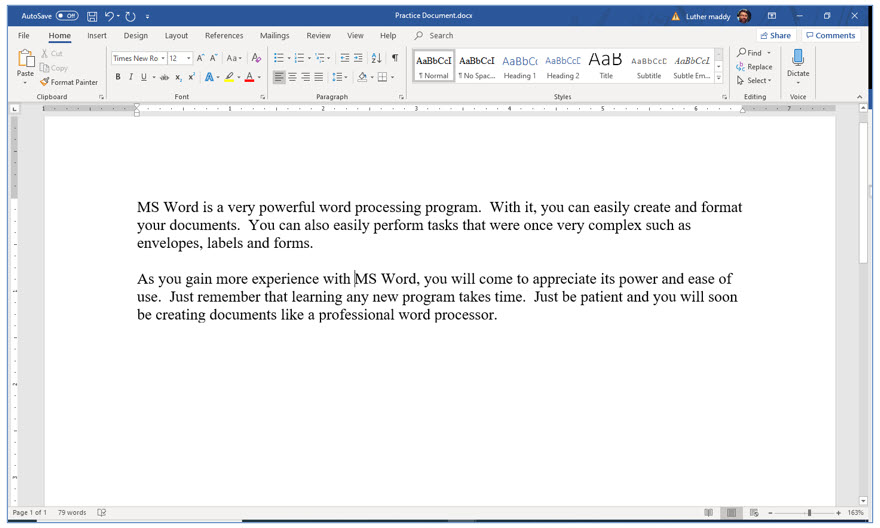The height and width of the screenshot is (528, 880).
Task: Apply the yellow text highlight color
Action: tap(229, 77)
